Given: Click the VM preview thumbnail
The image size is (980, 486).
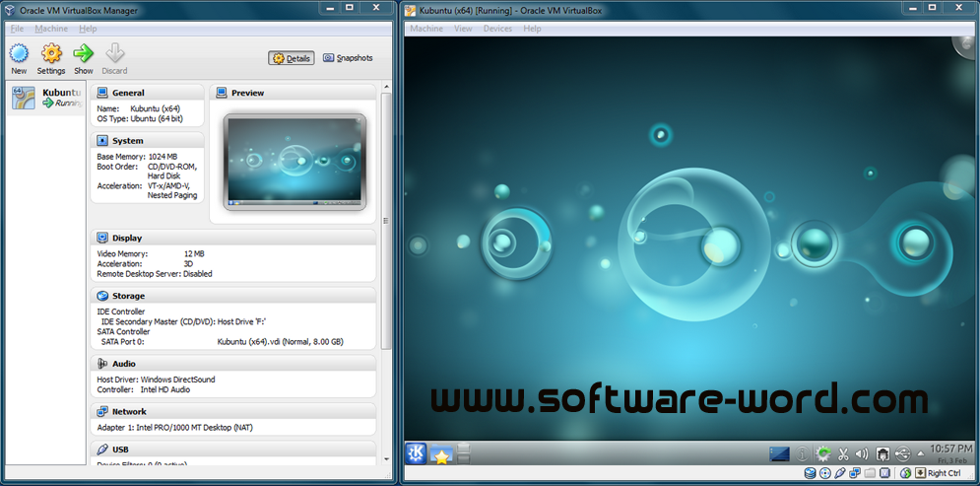Looking at the screenshot, I should [x=294, y=162].
